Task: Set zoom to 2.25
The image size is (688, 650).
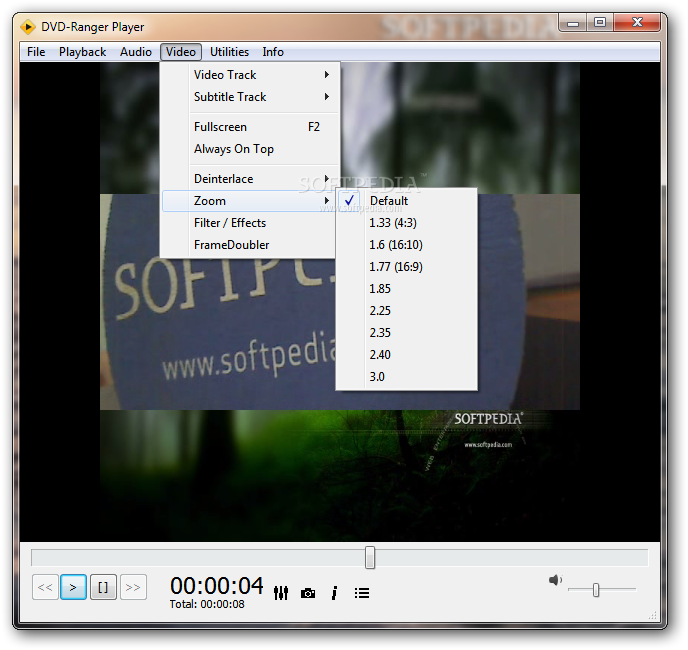Action: pos(406,310)
